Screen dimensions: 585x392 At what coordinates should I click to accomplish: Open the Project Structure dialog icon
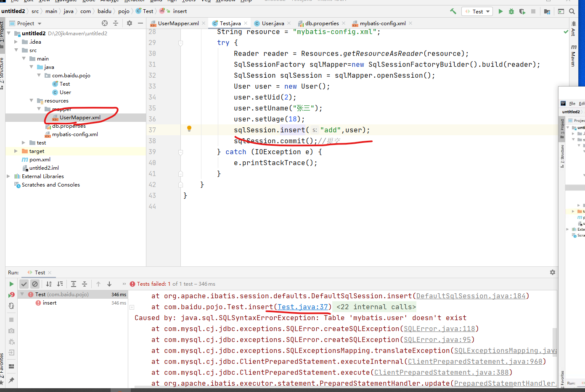pyautogui.click(x=547, y=11)
